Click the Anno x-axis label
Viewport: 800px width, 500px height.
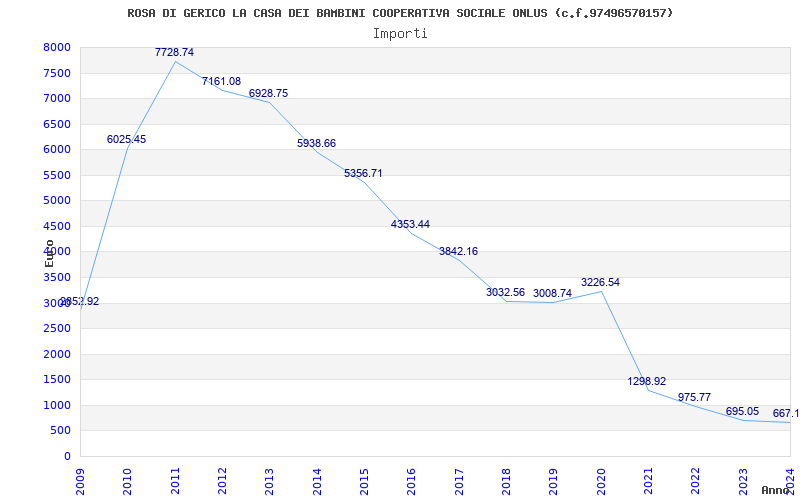pos(775,490)
